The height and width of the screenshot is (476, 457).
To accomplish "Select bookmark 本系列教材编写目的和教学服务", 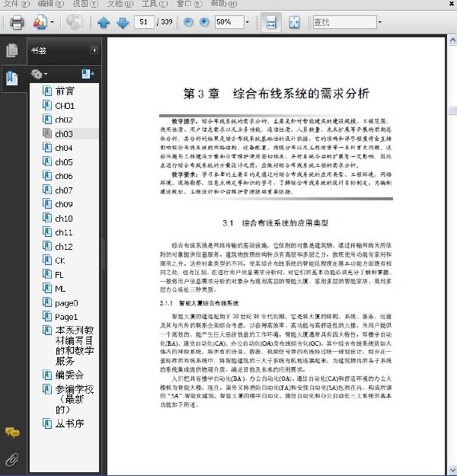I will 75,346.
